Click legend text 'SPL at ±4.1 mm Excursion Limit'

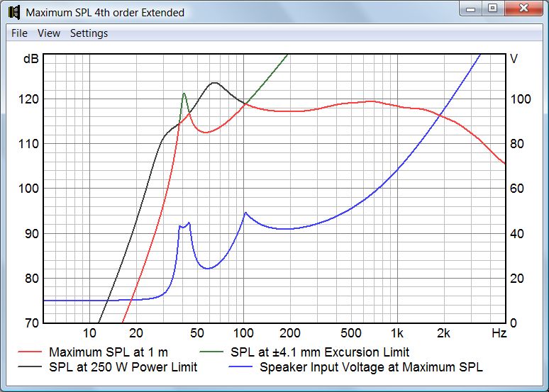pos(320,352)
